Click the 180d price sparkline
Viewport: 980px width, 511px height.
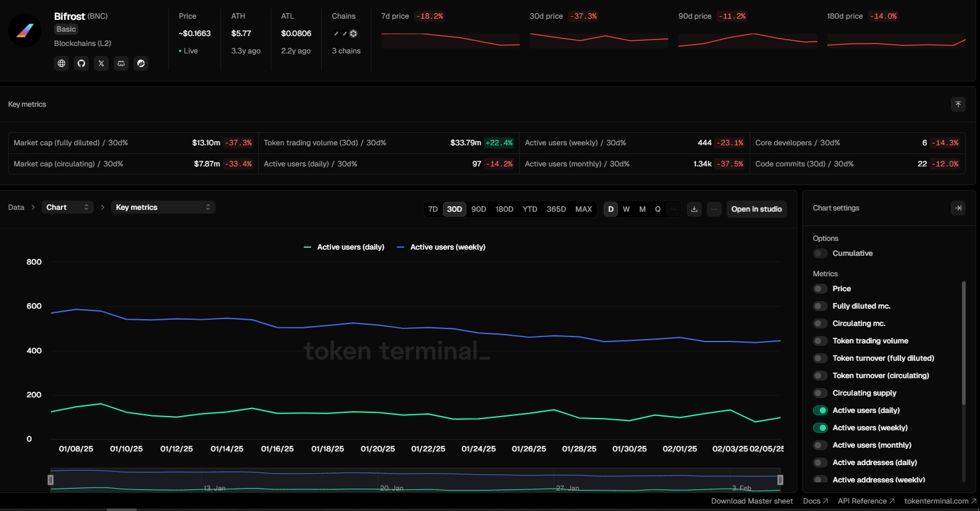(x=896, y=39)
